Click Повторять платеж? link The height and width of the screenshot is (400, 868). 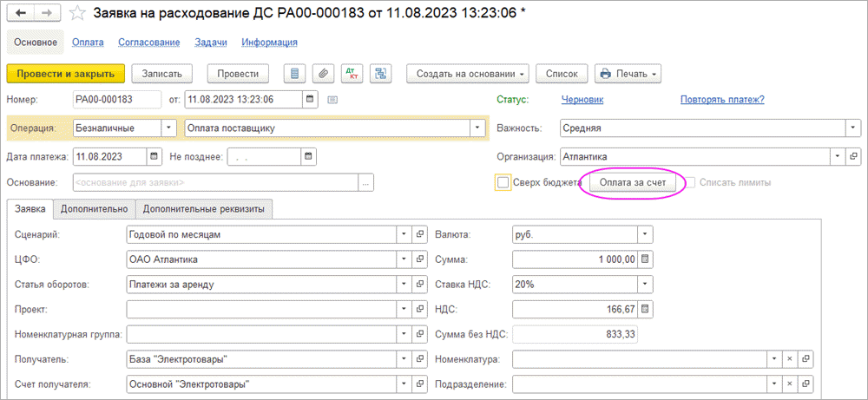(x=722, y=100)
